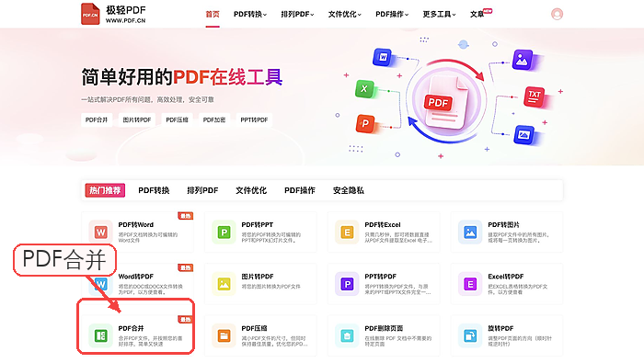Select the PDF操作 category tab
Viewport: 644px width, 363px height.
point(300,190)
